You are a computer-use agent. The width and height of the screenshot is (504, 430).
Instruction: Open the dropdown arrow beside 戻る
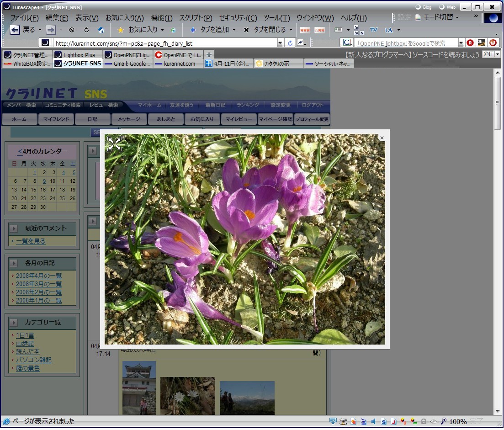pos(40,30)
